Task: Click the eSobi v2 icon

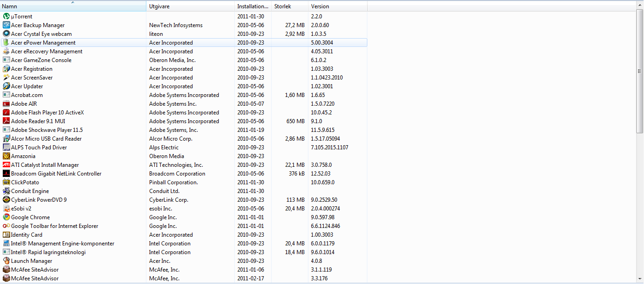Action: click(6, 209)
